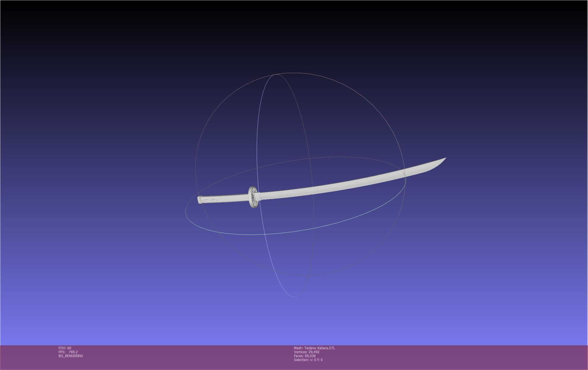The height and width of the screenshot is (370, 588).
Task: Click the 'BO_RENDERING' status text
Action: tap(71, 356)
